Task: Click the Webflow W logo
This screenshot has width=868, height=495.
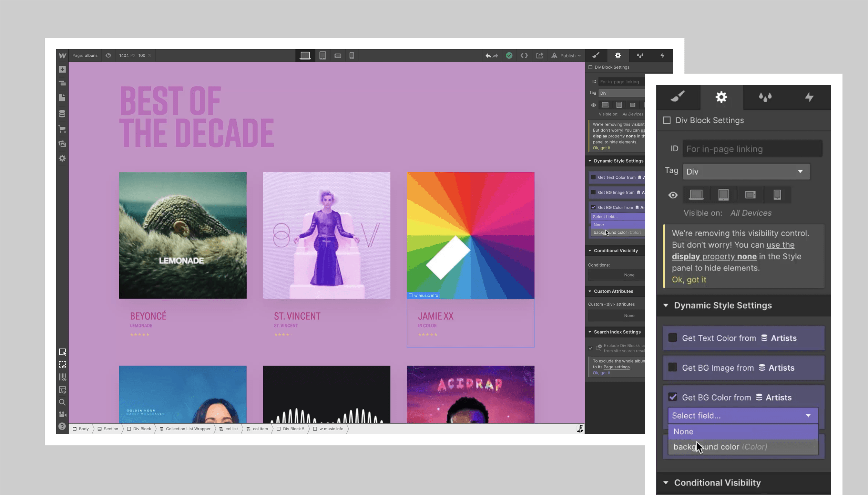Action: click(62, 55)
